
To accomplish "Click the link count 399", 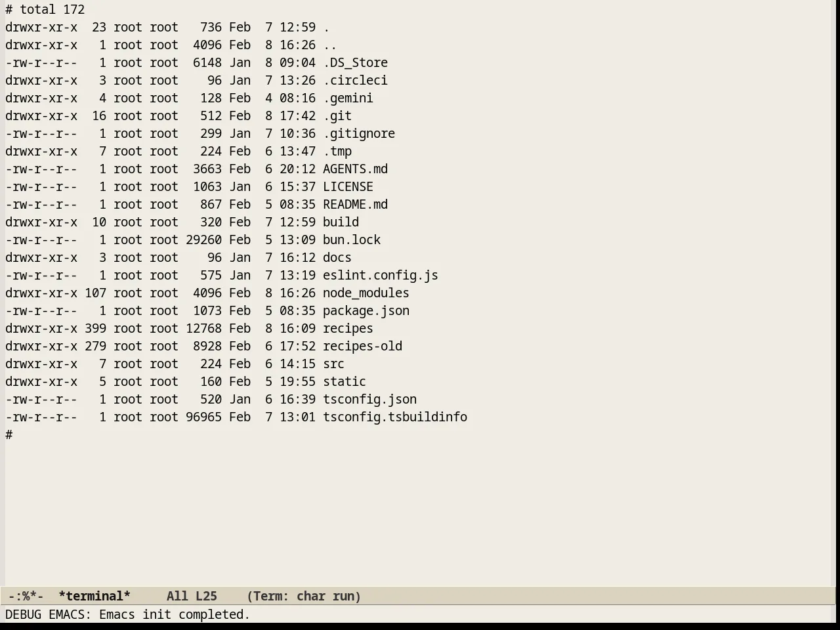I will tap(95, 329).
